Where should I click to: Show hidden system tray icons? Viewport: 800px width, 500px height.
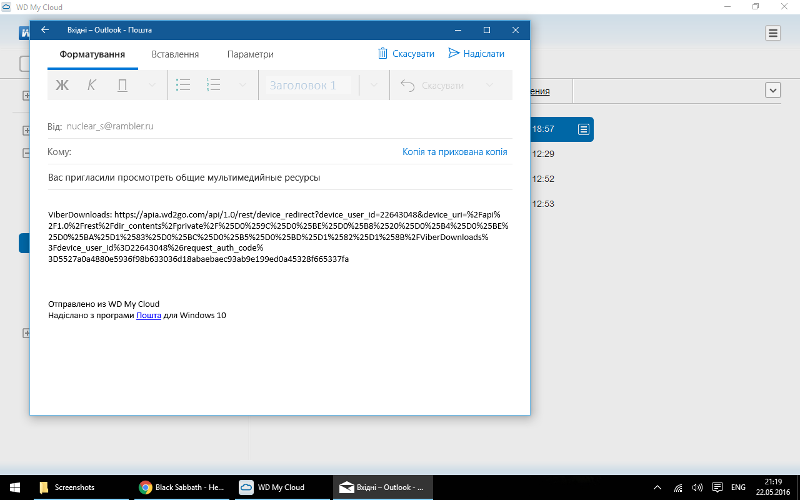[658, 487]
